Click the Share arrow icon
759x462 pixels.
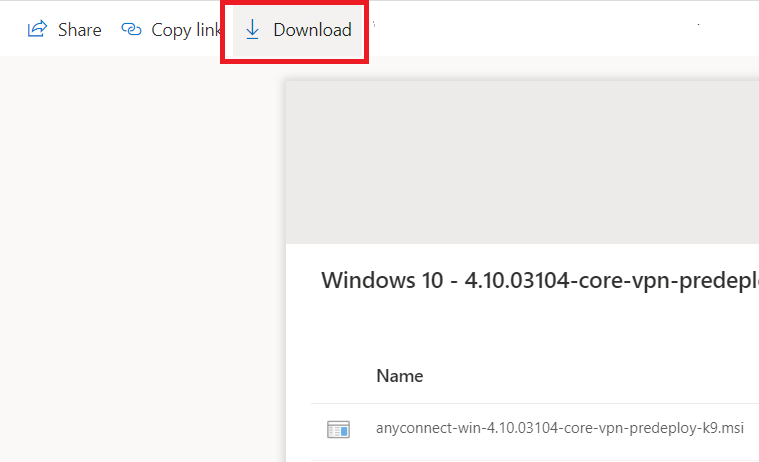(x=37, y=29)
